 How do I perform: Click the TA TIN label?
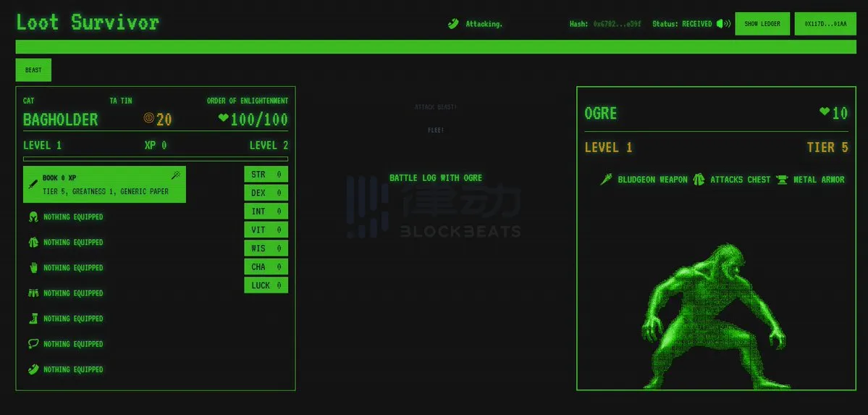point(121,101)
